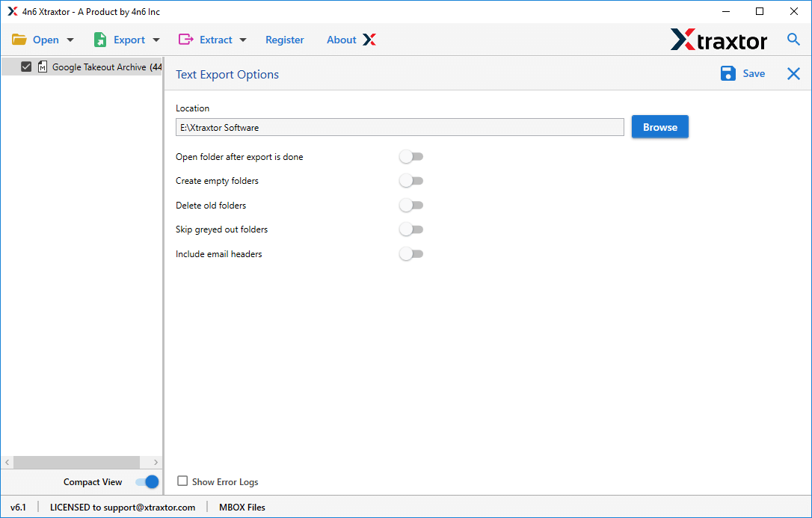The width and height of the screenshot is (812, 518).
Task: Check the Show Error Logs checkbox
Action: (x=182, y=481)
